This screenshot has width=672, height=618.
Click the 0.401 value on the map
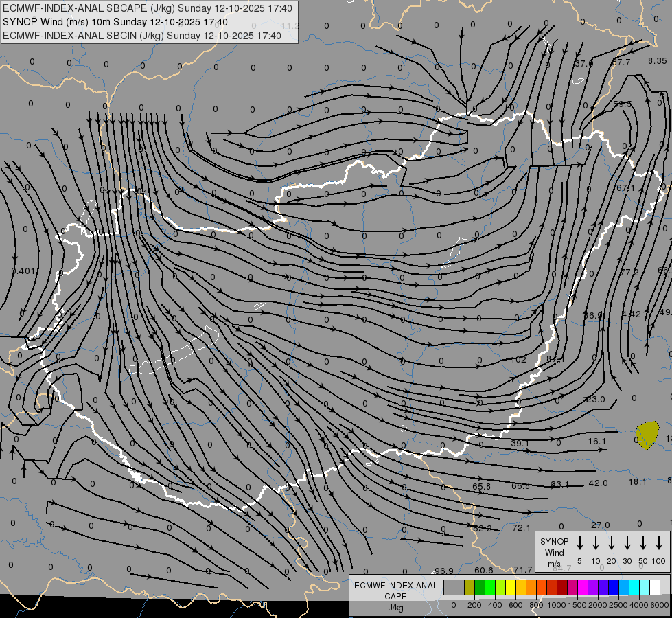(23, 271)
